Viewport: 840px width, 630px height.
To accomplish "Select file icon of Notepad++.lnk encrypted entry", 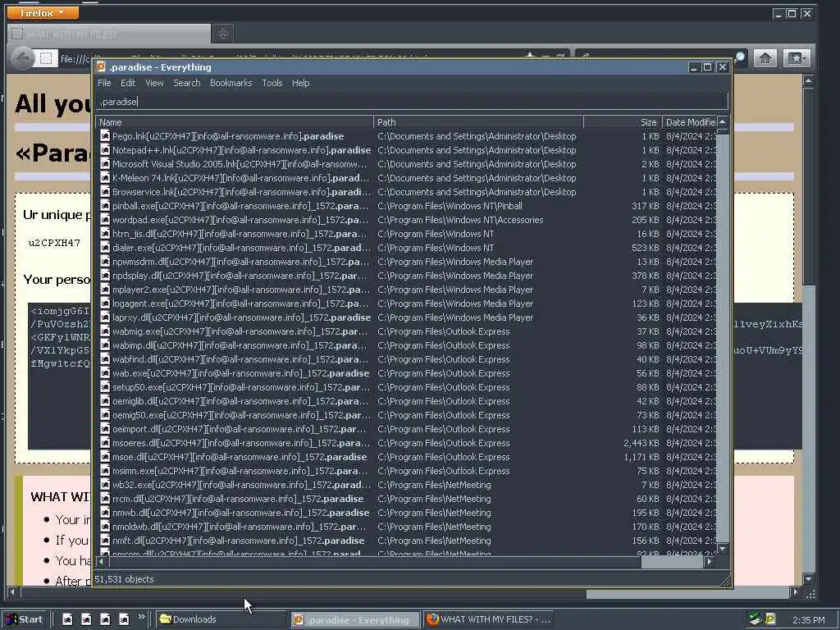I will pos(105,150).
